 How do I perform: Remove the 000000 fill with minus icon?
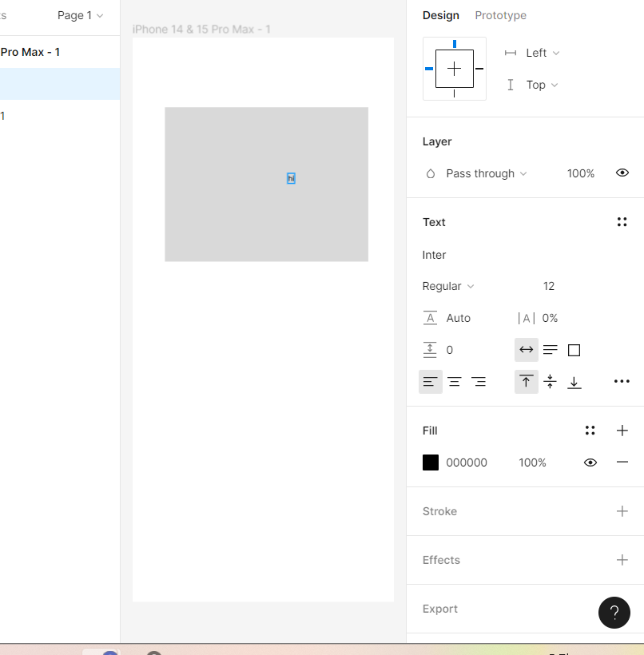622,462
